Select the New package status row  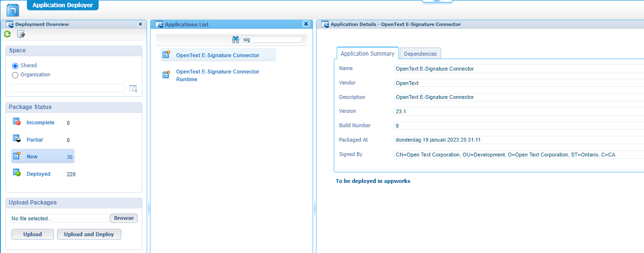tap(43, 157)
